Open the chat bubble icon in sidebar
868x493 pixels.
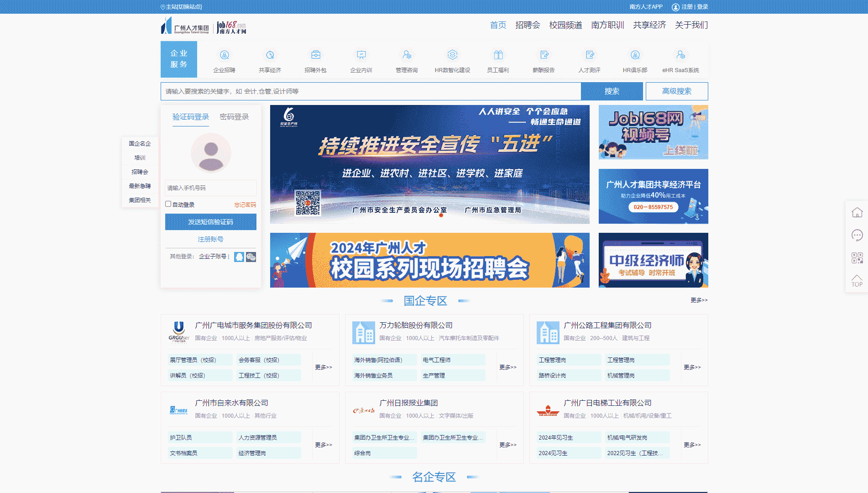(x=857, y=235)
